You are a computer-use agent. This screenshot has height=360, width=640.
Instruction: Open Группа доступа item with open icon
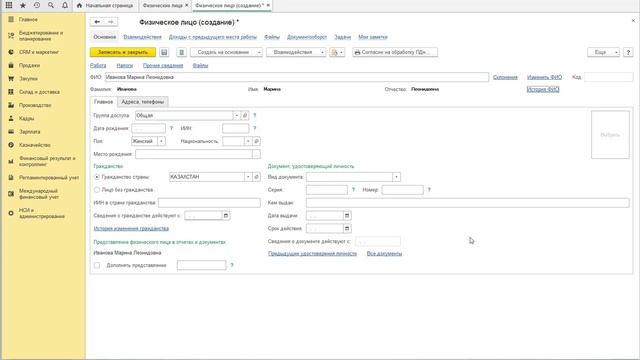(x=245, y=116)
